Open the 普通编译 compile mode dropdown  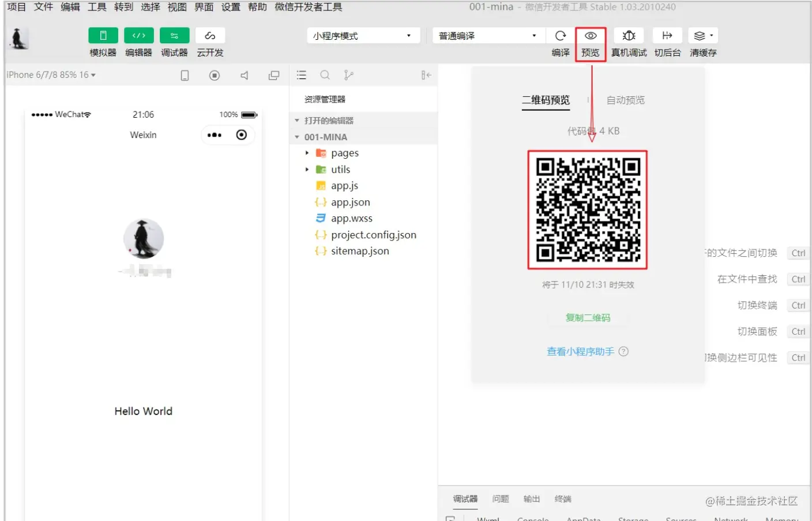[487, 36]
